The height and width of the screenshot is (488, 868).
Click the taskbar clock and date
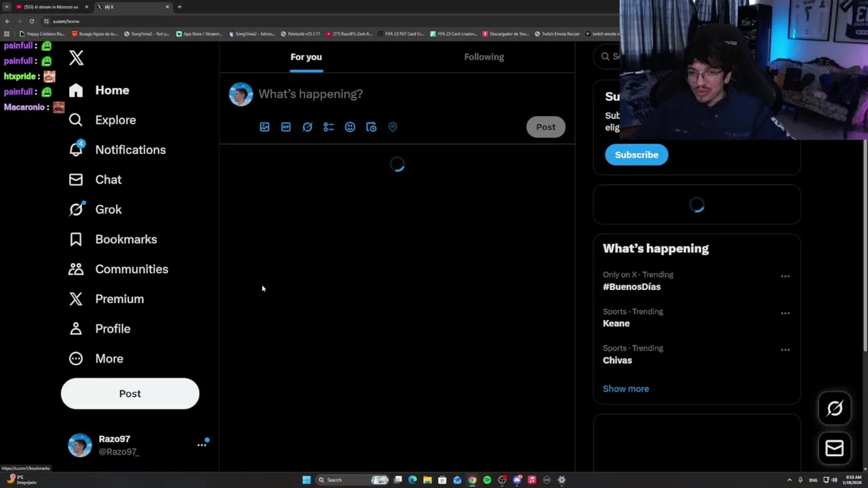point(852,480)
